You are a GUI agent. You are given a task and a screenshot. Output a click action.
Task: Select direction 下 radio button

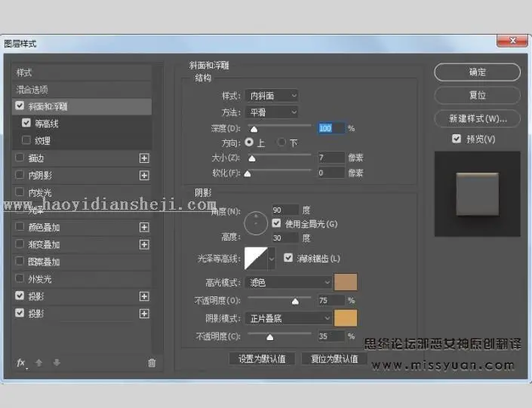(x=281, y=142)
